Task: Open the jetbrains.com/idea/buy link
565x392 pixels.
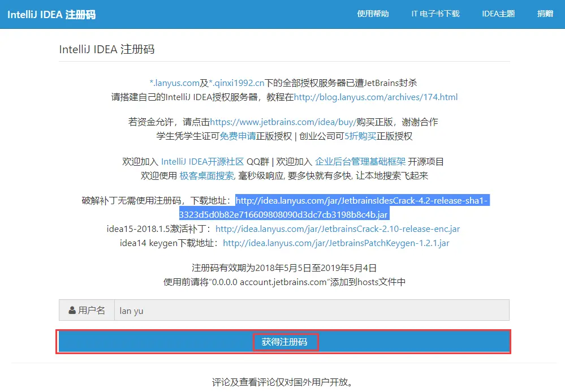Action: tap(283, 122)
